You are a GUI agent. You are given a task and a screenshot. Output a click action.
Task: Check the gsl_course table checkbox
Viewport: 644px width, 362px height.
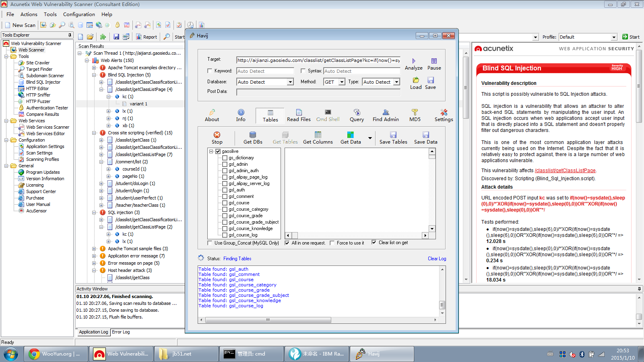point(225,203)
